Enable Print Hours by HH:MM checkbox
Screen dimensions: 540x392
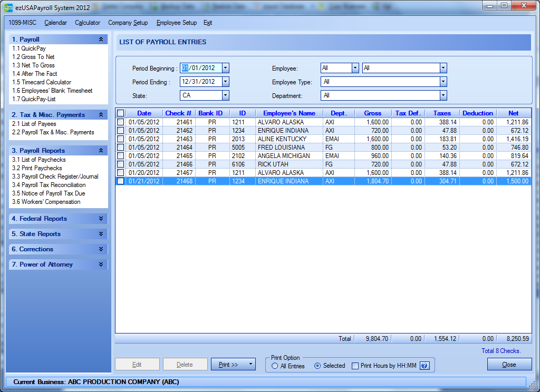(355, 366)
